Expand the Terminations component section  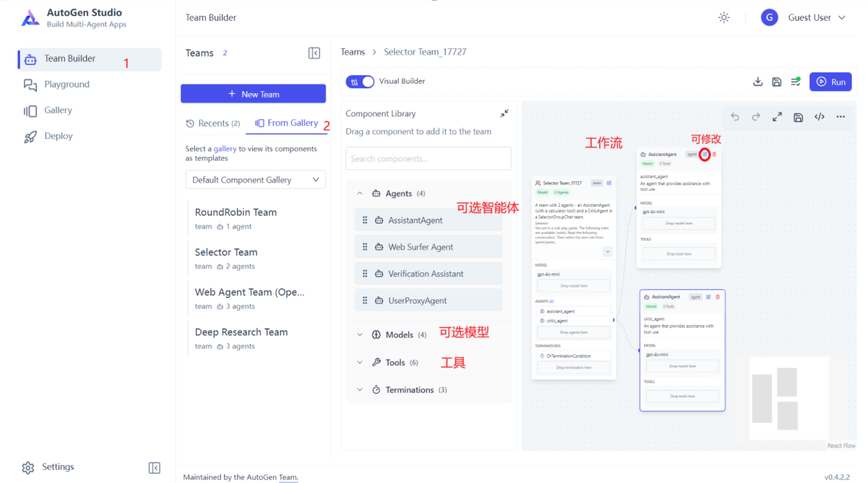pos(360,390)
